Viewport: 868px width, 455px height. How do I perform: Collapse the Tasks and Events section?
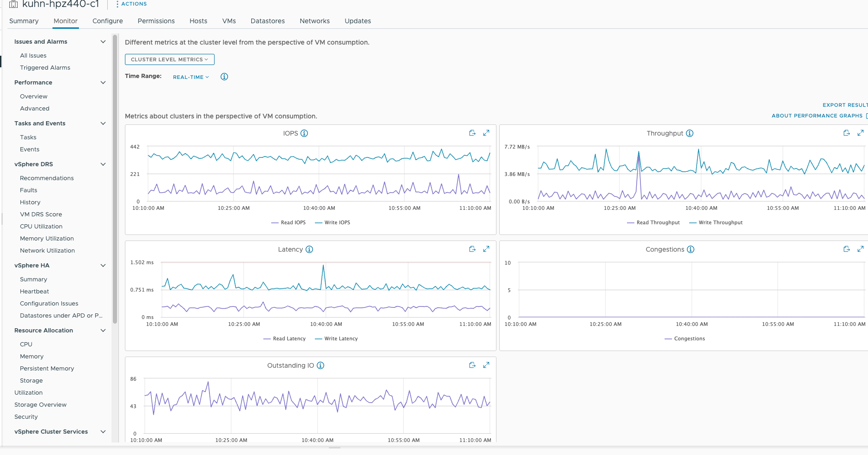click(x=103, y=123)
